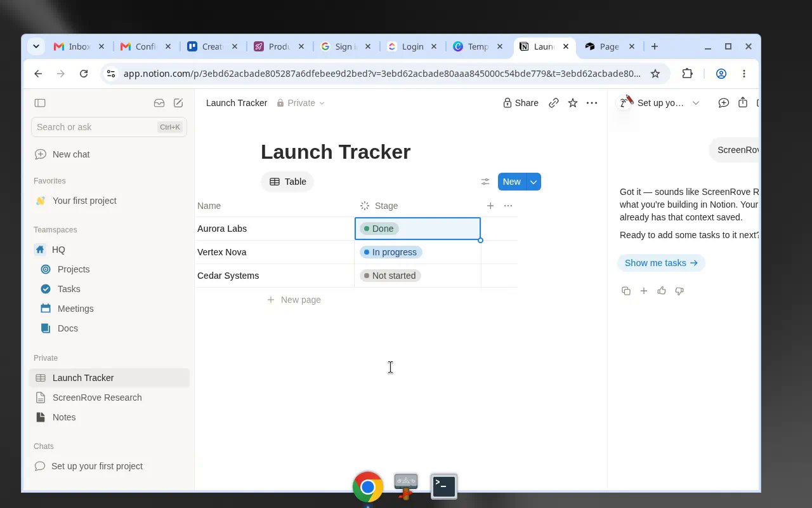Screen dimensions: 812x508
Task: Click share icon in AI panel header
Action: point(743,102)
